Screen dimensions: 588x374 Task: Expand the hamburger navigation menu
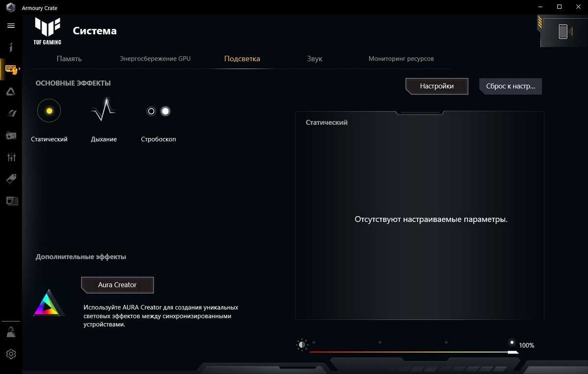tap(11, 25)
